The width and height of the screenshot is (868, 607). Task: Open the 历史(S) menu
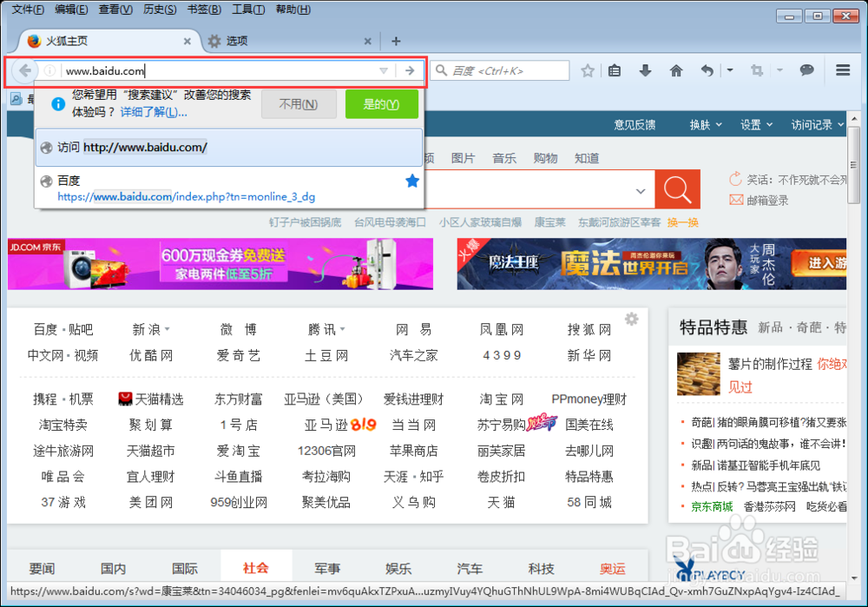160,10
